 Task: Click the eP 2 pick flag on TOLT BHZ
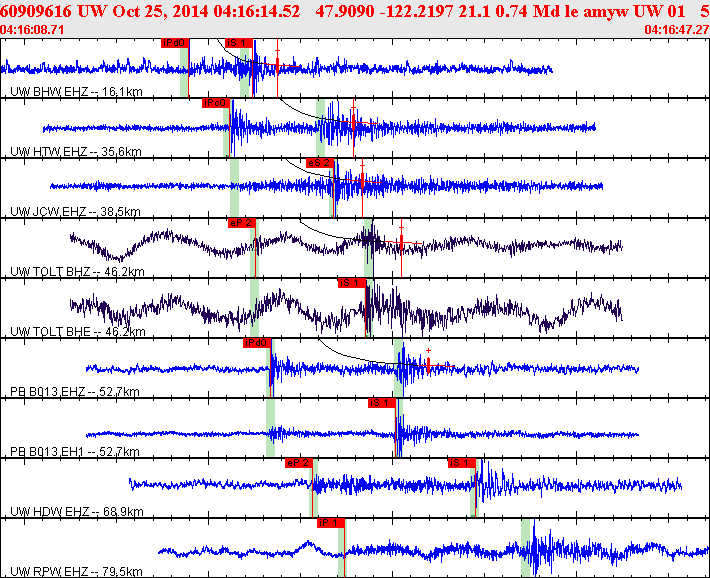[x=241, y=223]
